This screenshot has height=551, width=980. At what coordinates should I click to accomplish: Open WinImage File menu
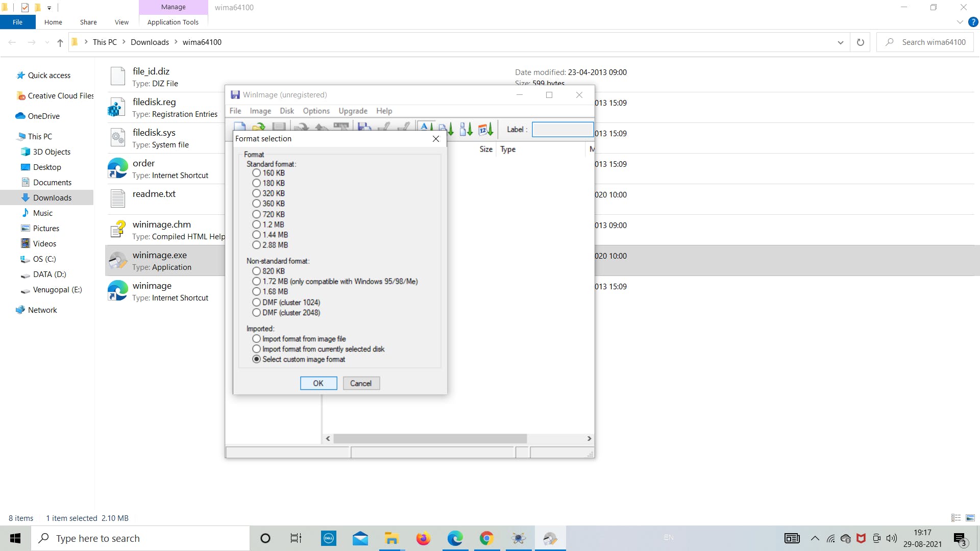pyautogui.click(x=235, y=111)
